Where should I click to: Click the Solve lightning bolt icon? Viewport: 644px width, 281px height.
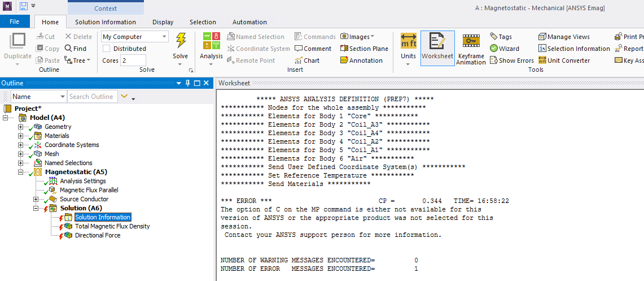coord(180,40)
